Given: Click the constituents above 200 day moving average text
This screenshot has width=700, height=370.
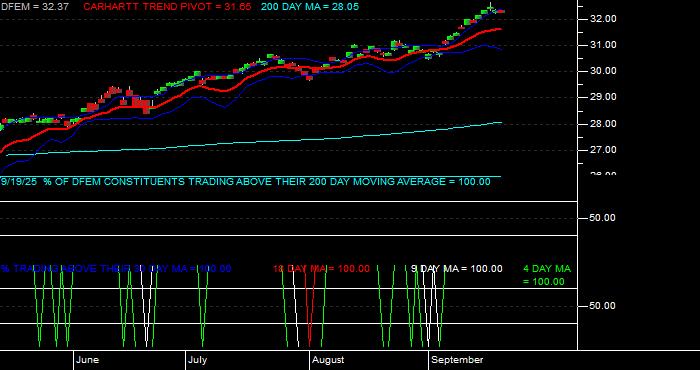Looking at the screenshot, I should (x=245, y=182).
